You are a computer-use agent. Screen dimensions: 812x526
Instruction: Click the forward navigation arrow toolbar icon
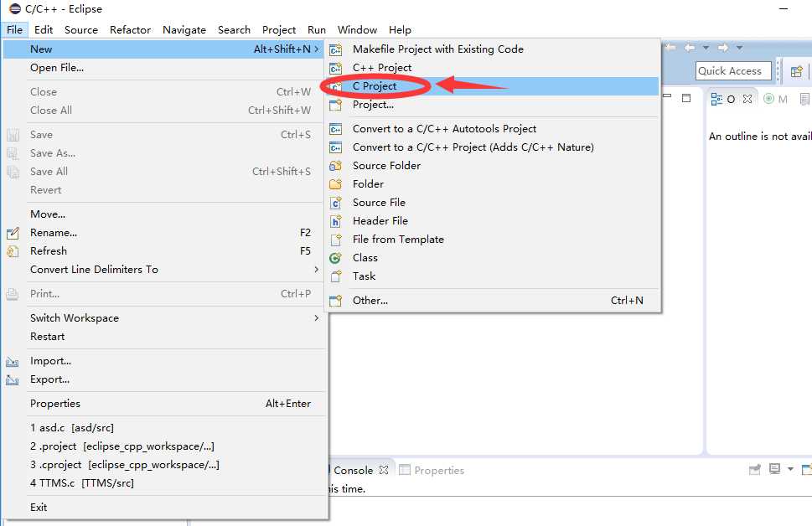pos(722,48)
